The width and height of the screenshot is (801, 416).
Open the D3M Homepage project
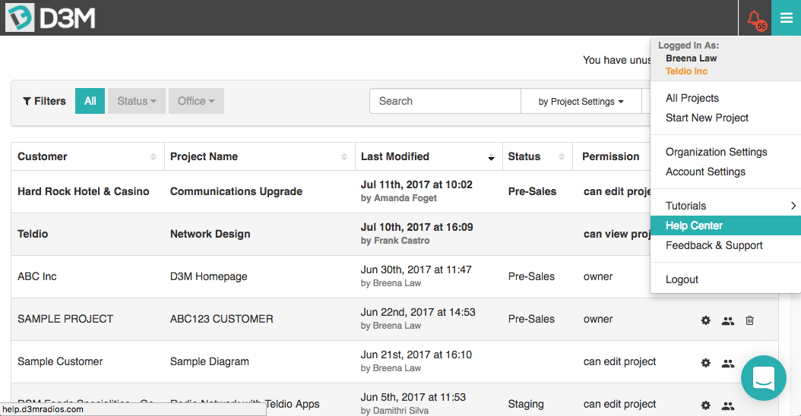click(208, 276)
